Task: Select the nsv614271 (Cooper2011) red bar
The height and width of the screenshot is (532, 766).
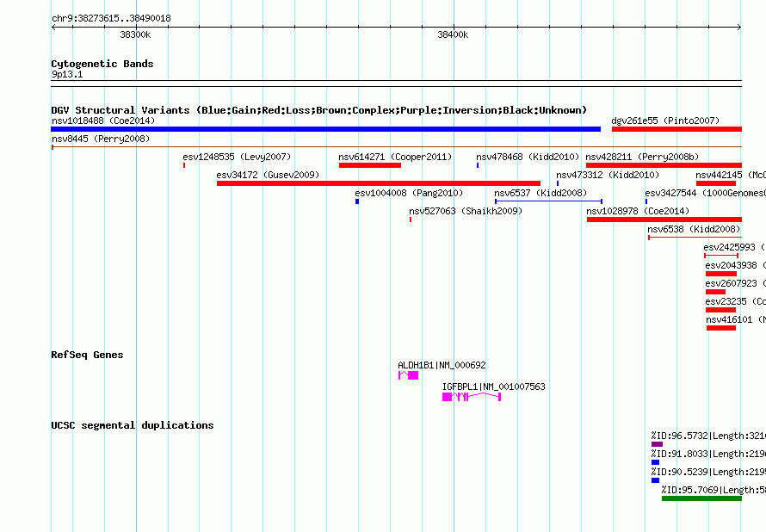Action: pyautogui.click(x=370, y=165)
